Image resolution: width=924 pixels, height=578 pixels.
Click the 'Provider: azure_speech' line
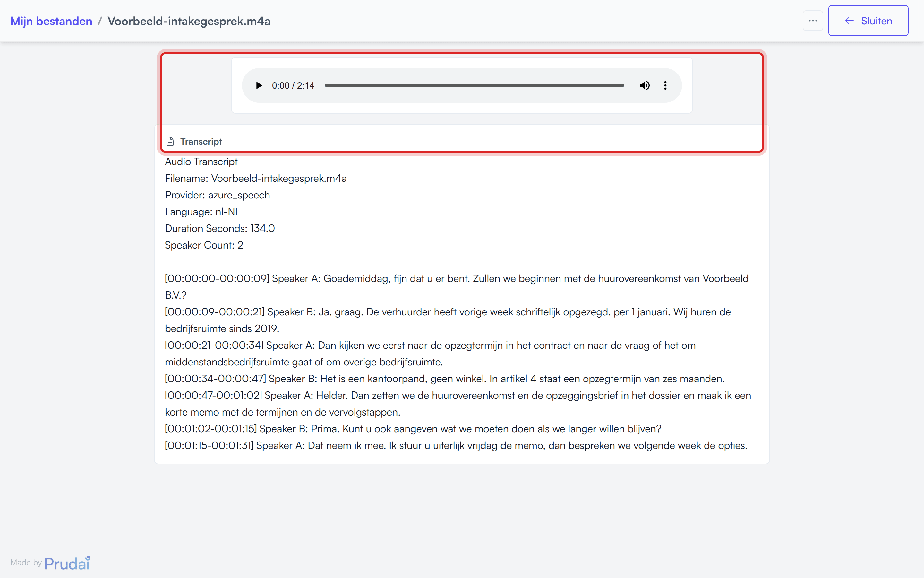click(217, 195)
